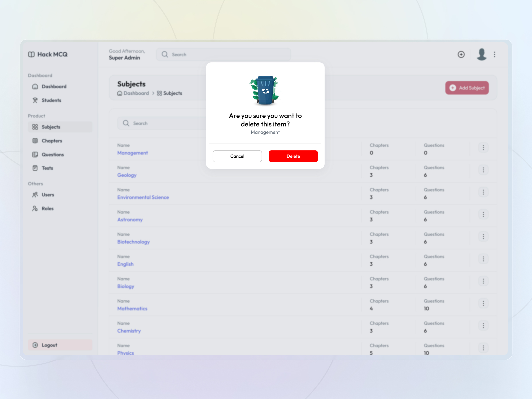Screen dimensions: 532x399
Task: Open the Subjects item in sidebar menu
Action: click(x=51, y=127)
